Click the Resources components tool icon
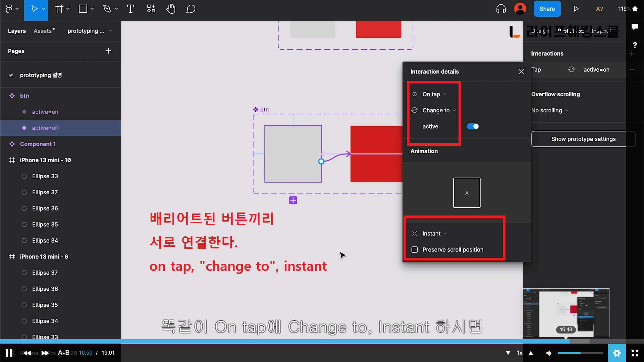 (151, 9)
